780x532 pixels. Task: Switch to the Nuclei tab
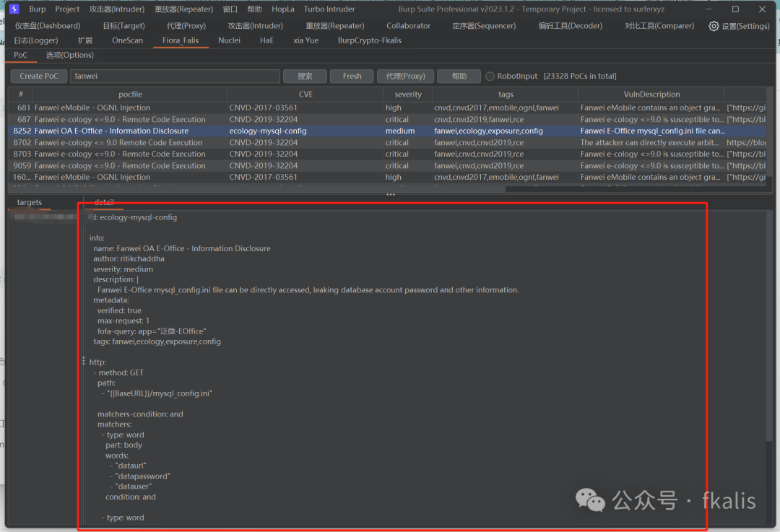coord(229,40)
